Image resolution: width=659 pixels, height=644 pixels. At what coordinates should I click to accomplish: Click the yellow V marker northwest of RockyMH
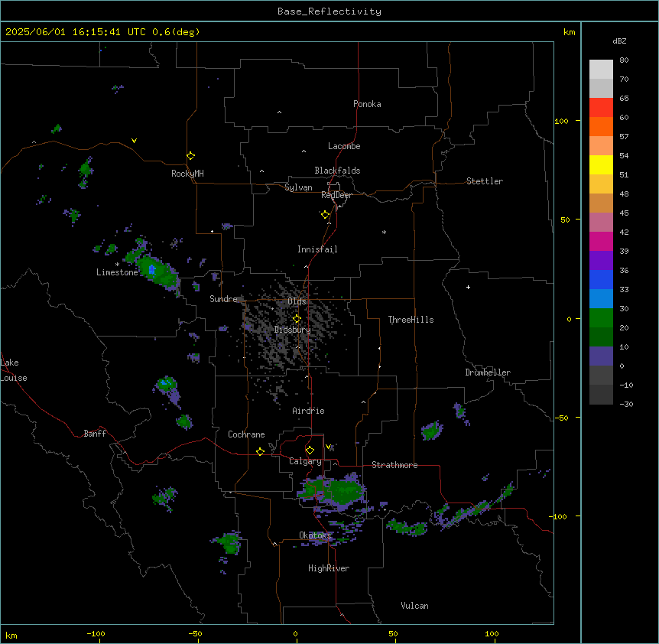coord(134,141)
